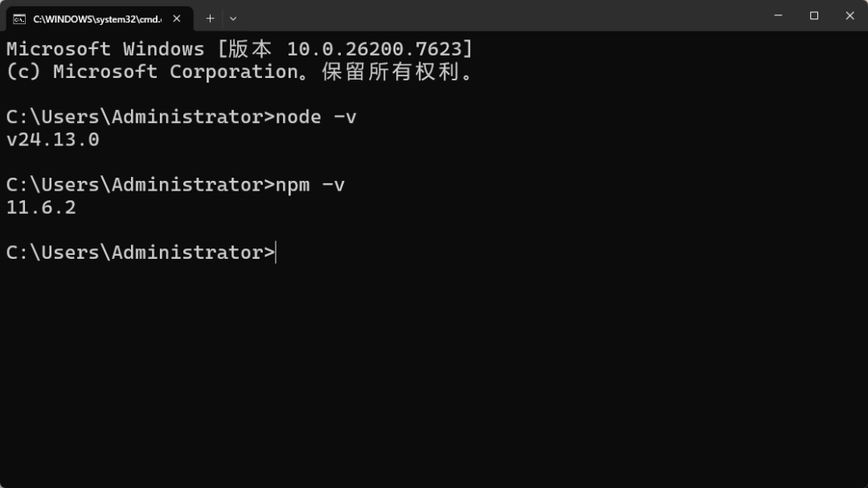The height and width of the screenshot is (488, 868).
Task: Click the "npm -v" command text
Action: pos(310,185)
